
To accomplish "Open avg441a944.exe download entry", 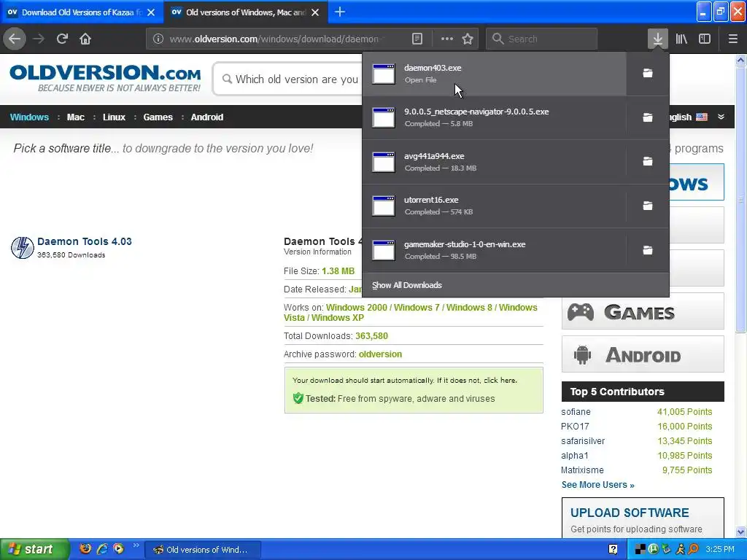I will click(494, 161).
